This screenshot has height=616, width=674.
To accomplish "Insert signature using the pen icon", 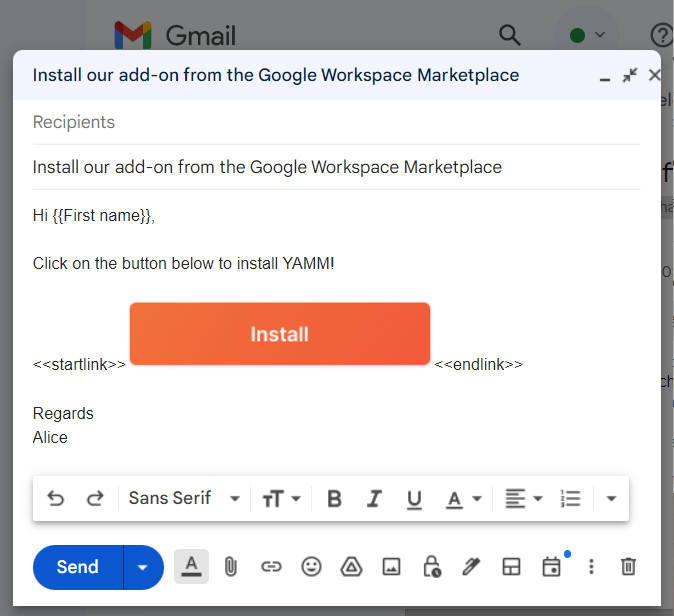I will click(471, 567).
